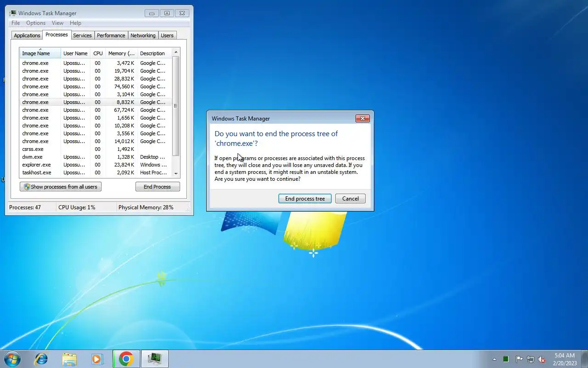Minimize the Windows Task Manager window
This screenshot has width=588, height=368.
click(x=152, y=13)
